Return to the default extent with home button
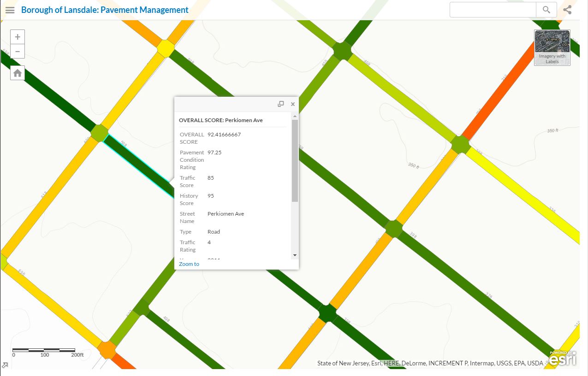Image resolution: width=588 pixels, height=376 pixels. click(x=18, y=73)
